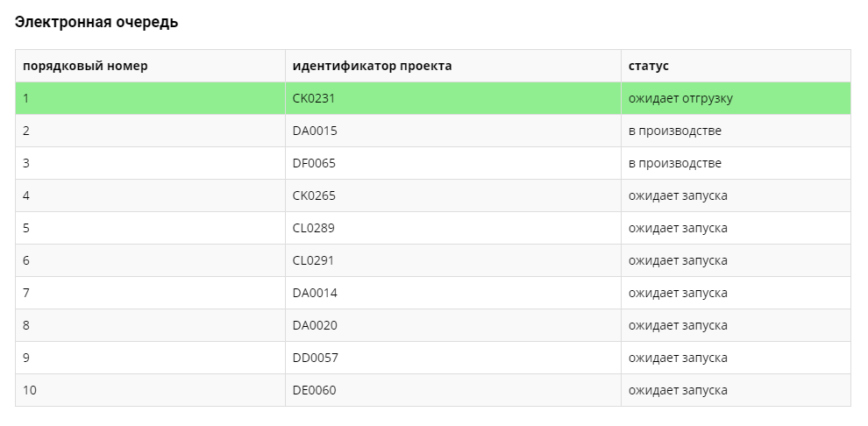Select project identifier CK0265
This screenshot has width=868, height=426.
point(314,195)
